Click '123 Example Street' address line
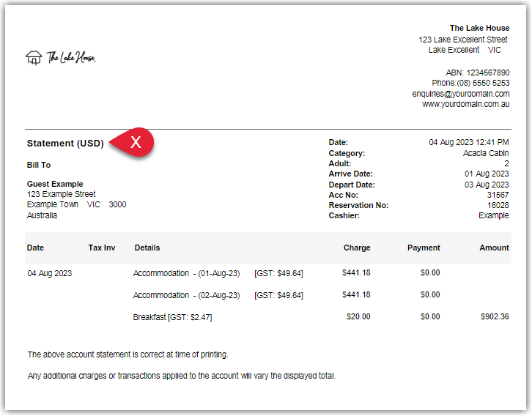532x416 pixels. [x=62, y=194]
